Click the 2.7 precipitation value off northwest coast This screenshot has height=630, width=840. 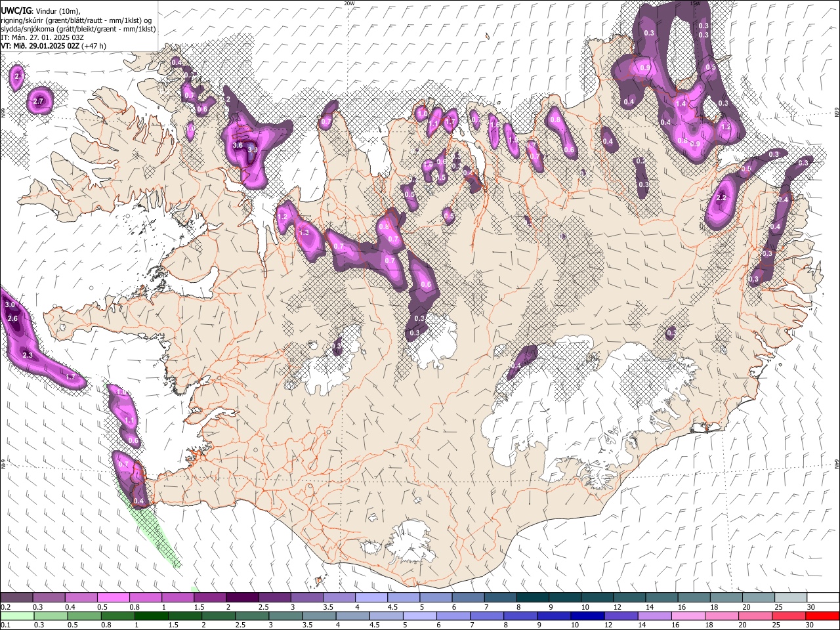click(x=38, y=101)
